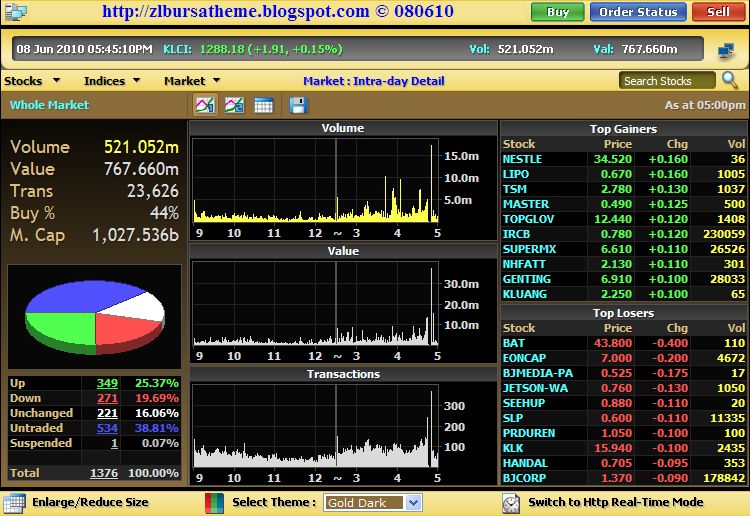
Task: Select NESTLE in Top Gainers
Action: pyautogui.click(x=522, y=159)
